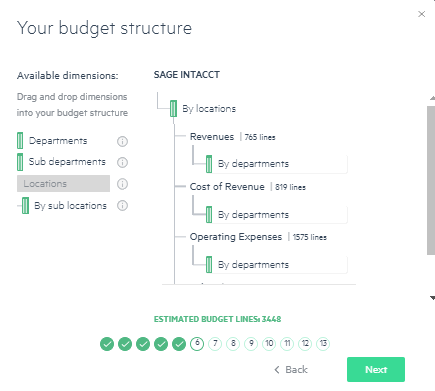Screen dimensions: 435x391
Task: Click the info icon next to Locations
Action: tap(122, 184)
